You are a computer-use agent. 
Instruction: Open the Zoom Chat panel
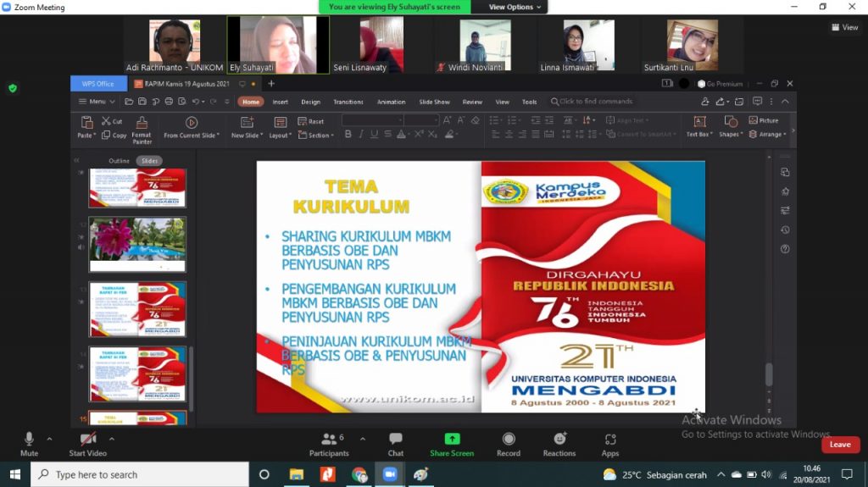(x=395, y=445)
